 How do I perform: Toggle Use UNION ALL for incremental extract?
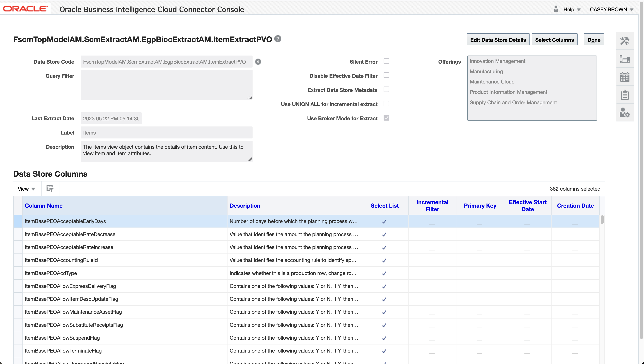[386, 104]
